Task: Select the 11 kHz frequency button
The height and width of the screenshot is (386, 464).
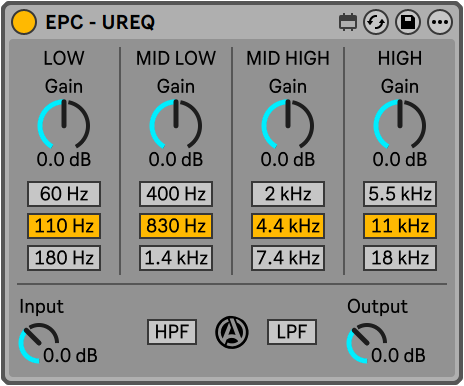Action: tap(400, 226)
